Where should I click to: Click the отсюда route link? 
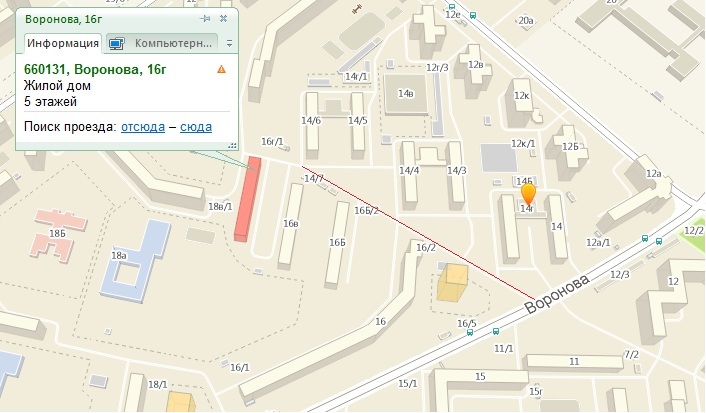coord(143,127)
